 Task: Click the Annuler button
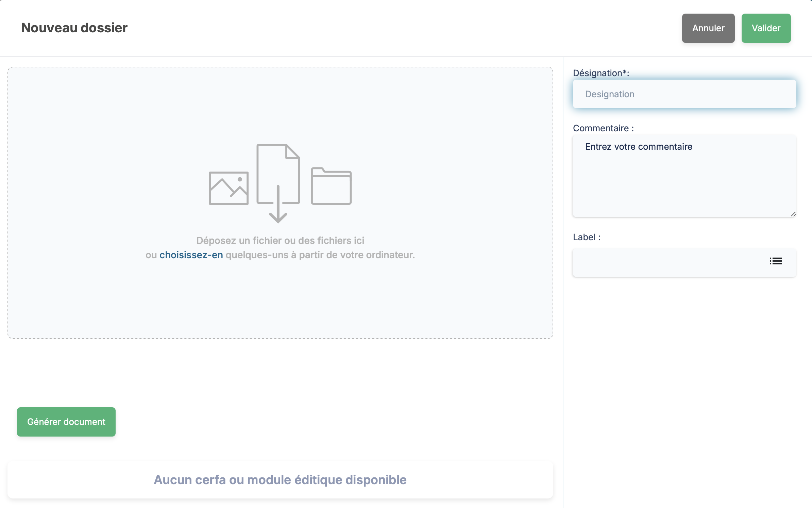click(x=708, y=28)
